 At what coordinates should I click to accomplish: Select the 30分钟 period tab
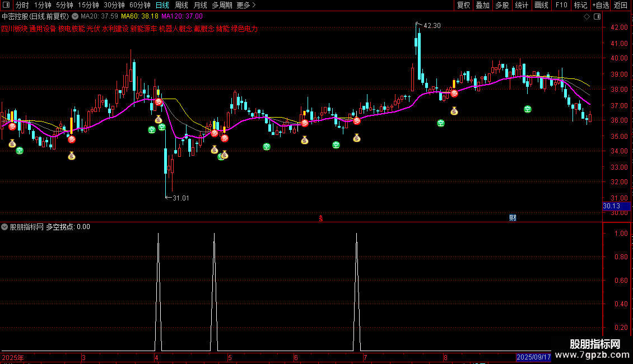[114, 5]
